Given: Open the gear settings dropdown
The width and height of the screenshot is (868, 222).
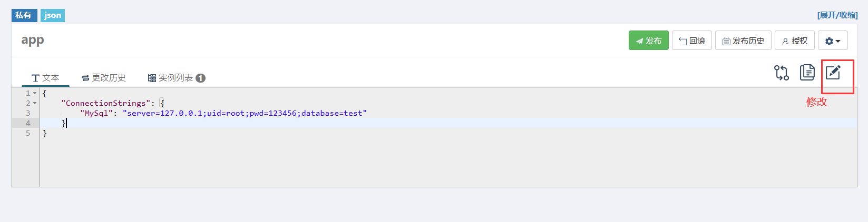Looking at the screenshot, I should 833,41.
